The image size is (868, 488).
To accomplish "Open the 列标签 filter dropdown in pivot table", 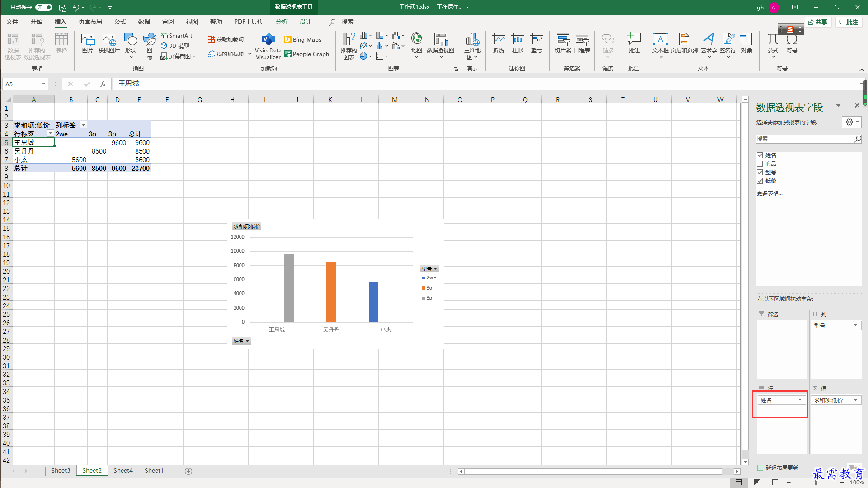I will click(83, 125).
